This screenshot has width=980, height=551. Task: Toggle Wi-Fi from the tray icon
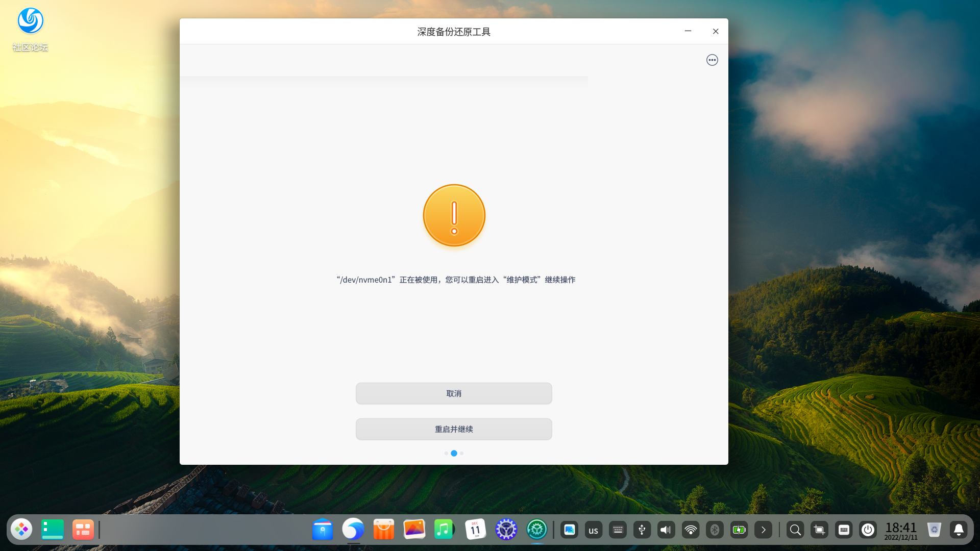tap(691, 530)
